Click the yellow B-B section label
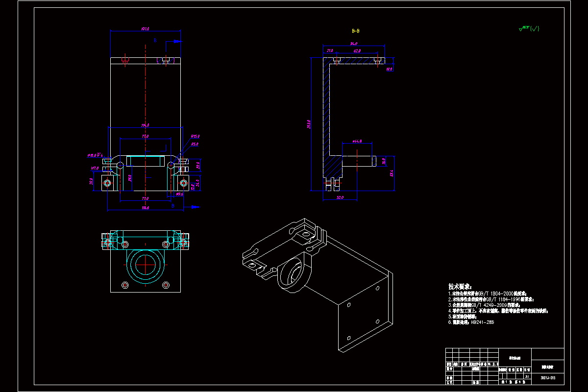 [356, 30]
